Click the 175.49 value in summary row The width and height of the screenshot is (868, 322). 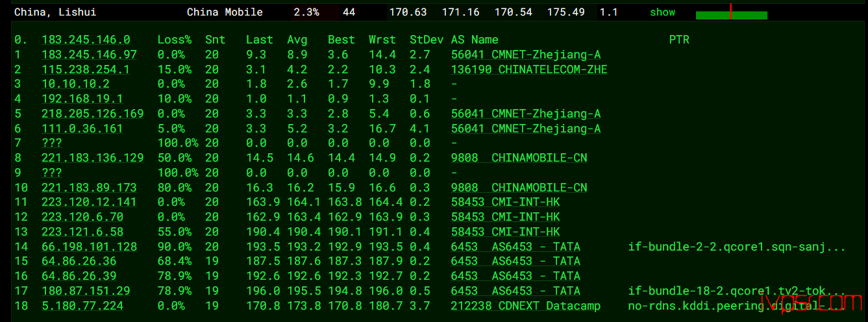coord(566,12)
